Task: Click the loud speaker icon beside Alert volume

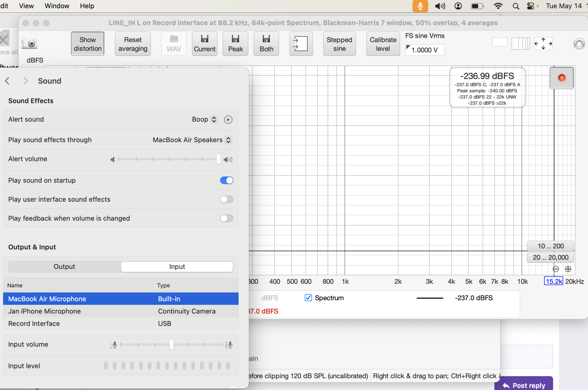Action: click(228, 160)
